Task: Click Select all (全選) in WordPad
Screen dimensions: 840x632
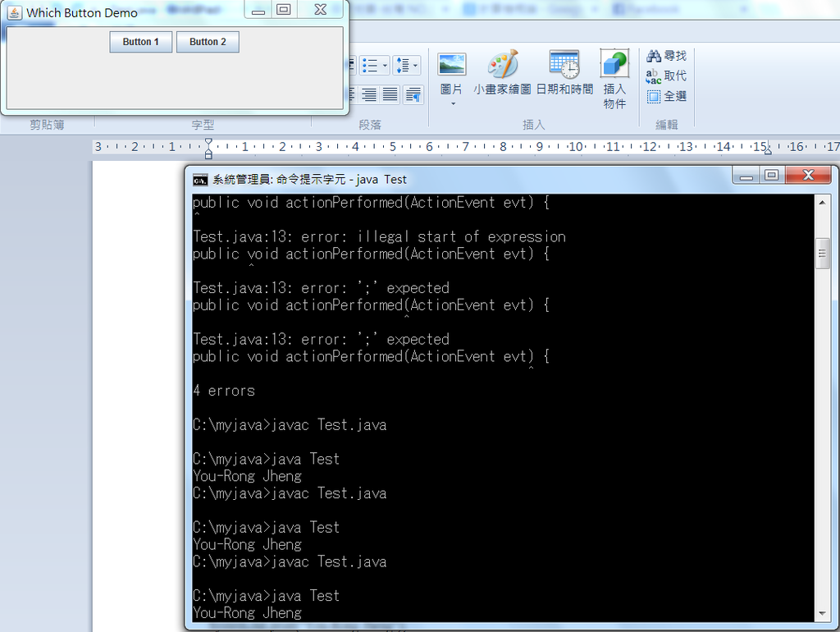Action: (x=666, y=97)
